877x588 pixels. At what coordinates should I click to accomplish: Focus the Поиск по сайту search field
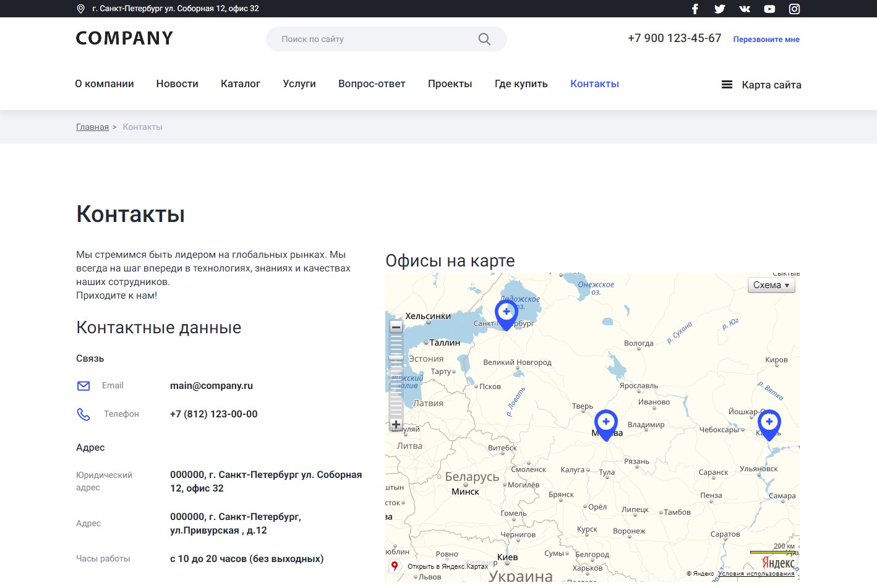click(x=371, y=39)
